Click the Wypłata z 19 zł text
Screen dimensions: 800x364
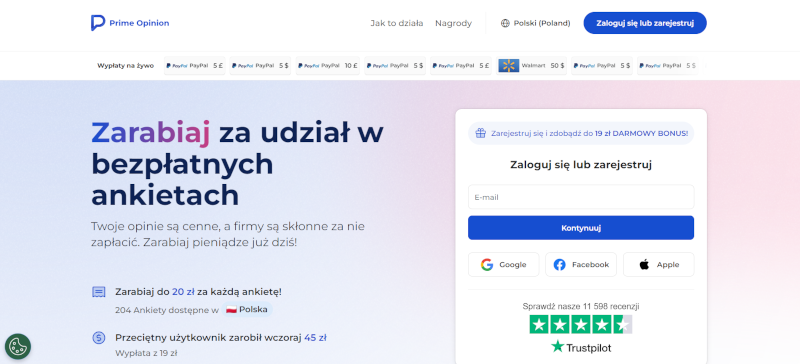[146, 353]
